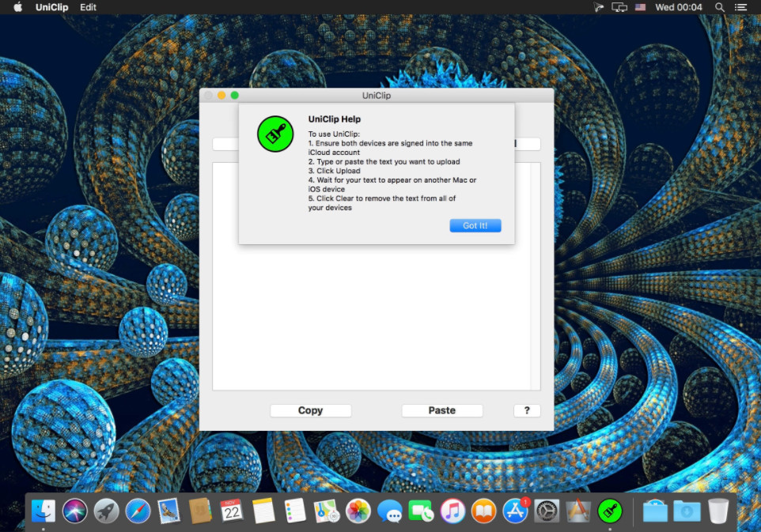Click the UniClip window title text
The width and height of the screenshot is (761, 532).
[x=377, y=96]
